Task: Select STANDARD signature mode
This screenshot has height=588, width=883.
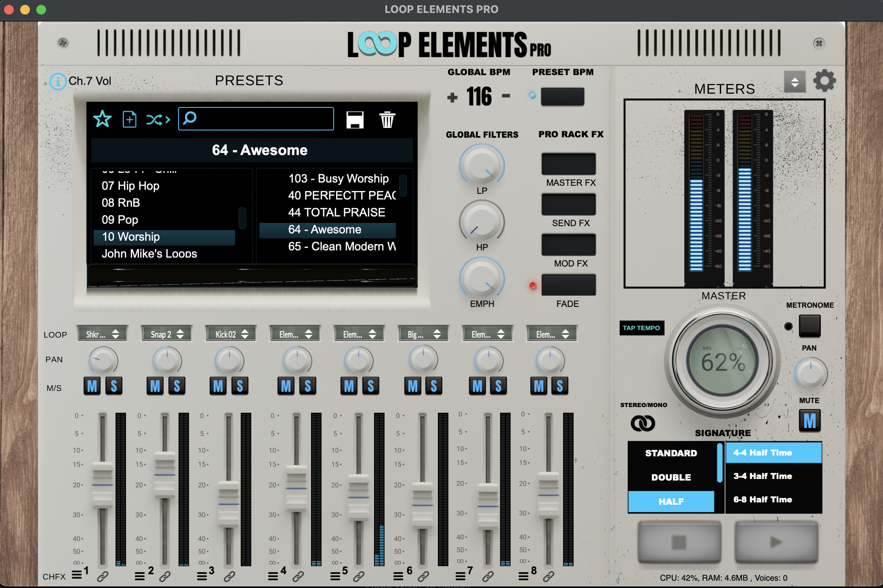Action: (671, 453)
